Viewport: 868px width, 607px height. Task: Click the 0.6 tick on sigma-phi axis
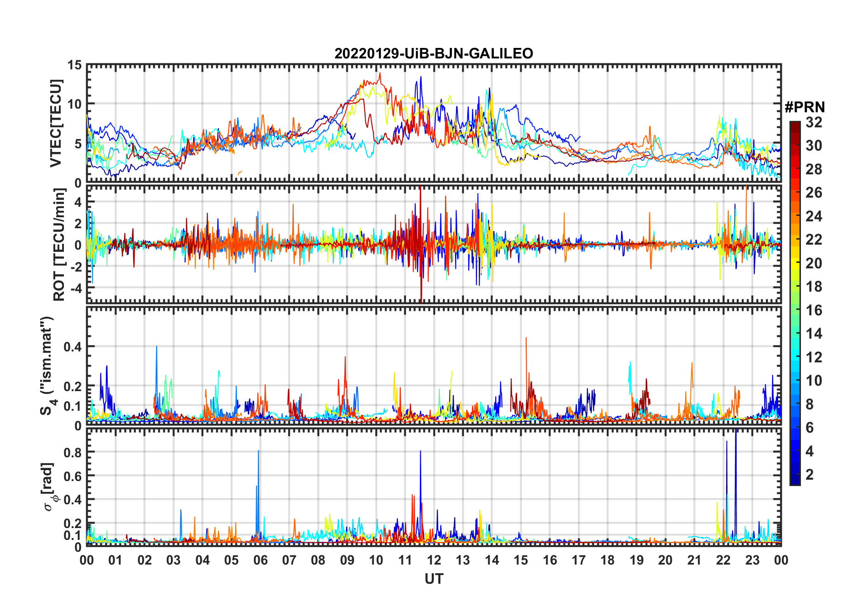[73, 476]
